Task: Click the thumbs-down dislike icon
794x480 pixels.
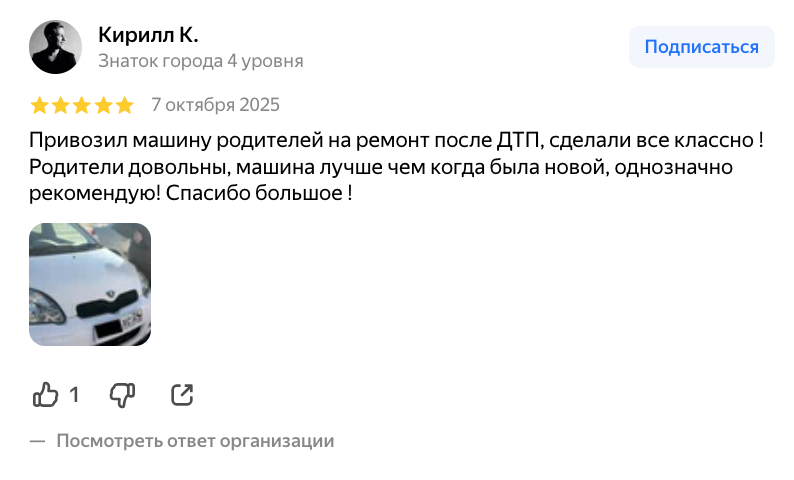Action: (x=122, y=395)
